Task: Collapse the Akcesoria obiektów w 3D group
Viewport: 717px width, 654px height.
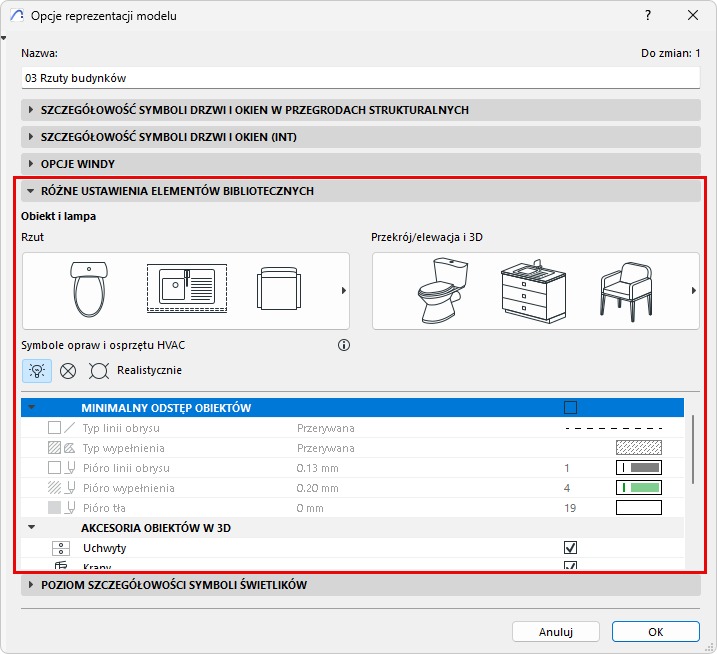Action: point(32,527)
